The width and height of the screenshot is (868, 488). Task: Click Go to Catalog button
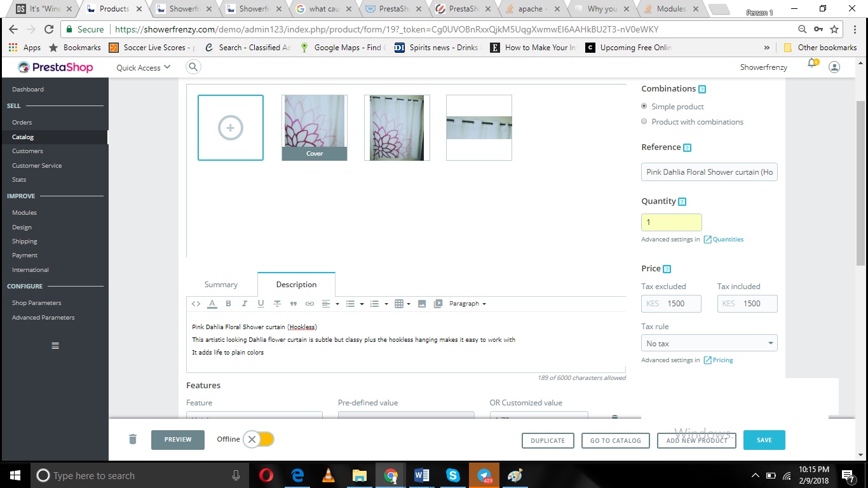click(615, 440)
